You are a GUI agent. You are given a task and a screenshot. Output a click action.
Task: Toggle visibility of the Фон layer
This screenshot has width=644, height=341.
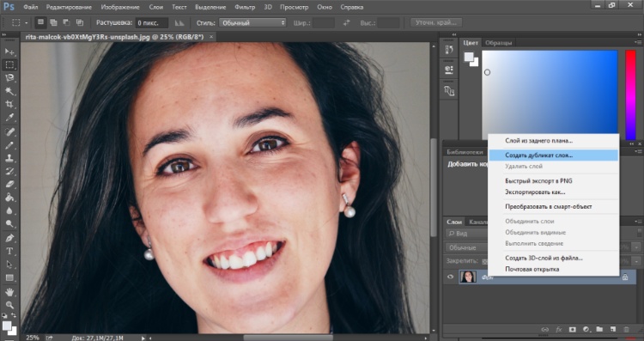point(450,277)
